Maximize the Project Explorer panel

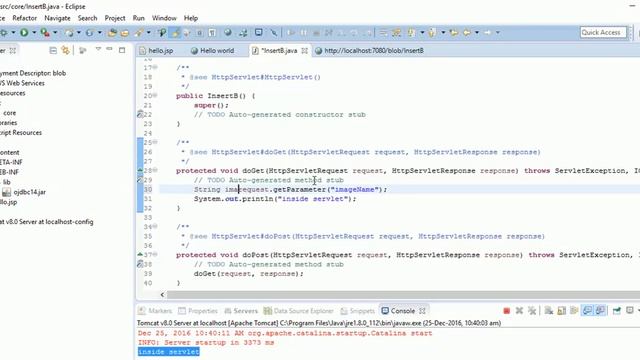tap(122, 50)
